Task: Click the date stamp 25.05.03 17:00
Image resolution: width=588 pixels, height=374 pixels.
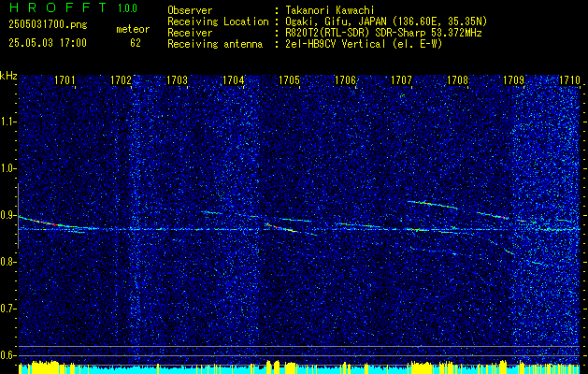Action: coord(48,43)
